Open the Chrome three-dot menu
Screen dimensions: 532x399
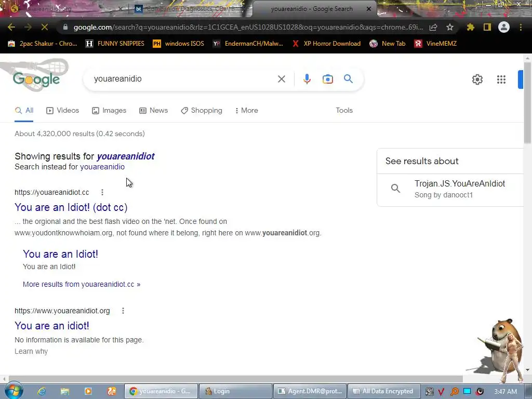click(521, 27)
